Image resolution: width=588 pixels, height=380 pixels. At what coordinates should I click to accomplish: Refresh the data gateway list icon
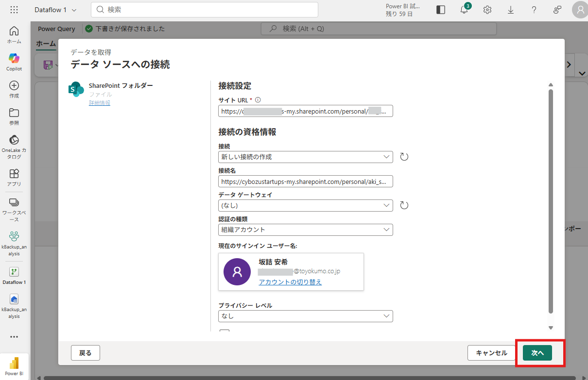pyautogui.click(x=404, y=205)
